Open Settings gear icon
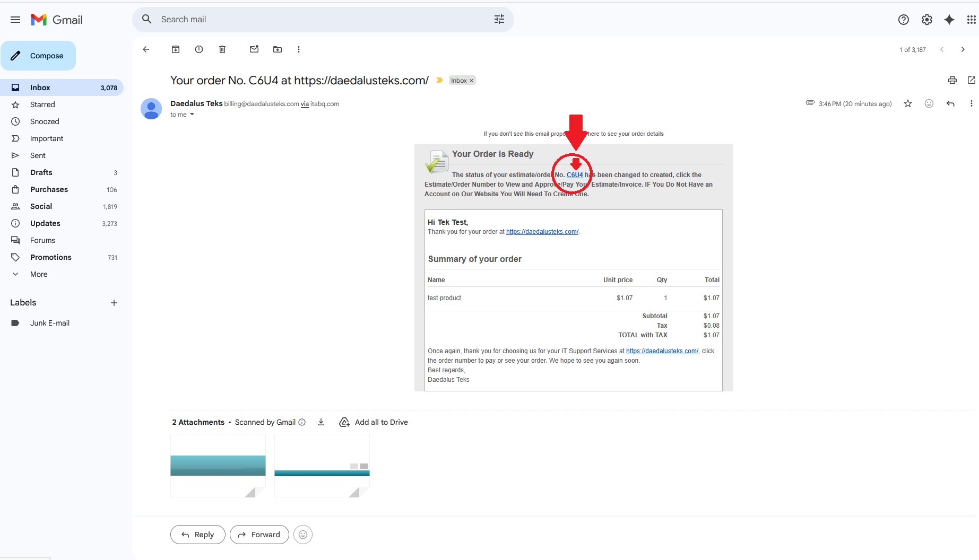This screenshot has width=979, height=560. (927, 20)
